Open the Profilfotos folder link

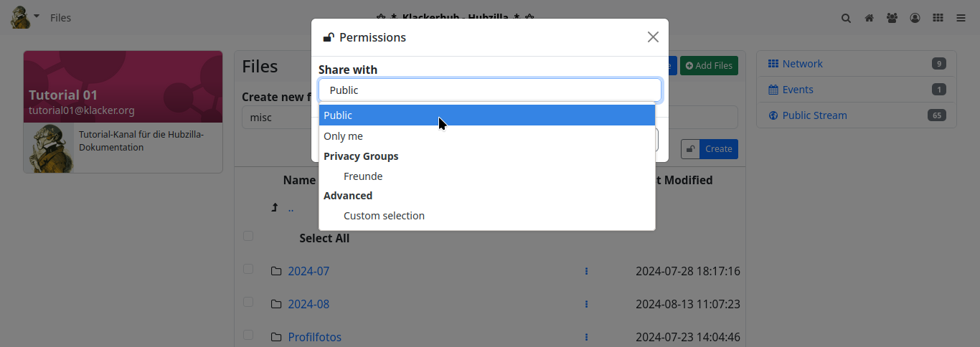coord(314,337)
